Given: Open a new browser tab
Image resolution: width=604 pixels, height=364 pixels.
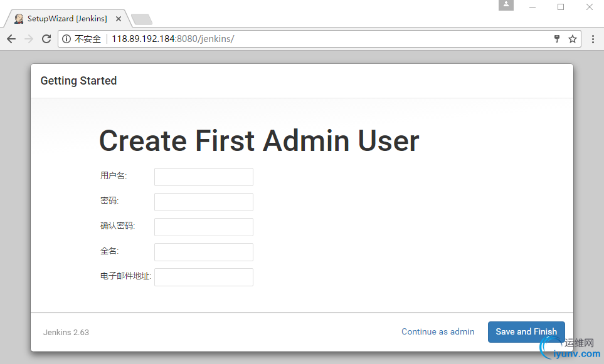Looking at the screenshot, I should [x=142, y=19].
